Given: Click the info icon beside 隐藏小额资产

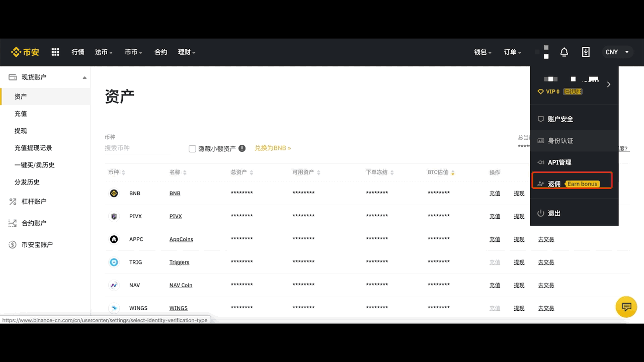Looking at the screenshot, I should (242, 148).
